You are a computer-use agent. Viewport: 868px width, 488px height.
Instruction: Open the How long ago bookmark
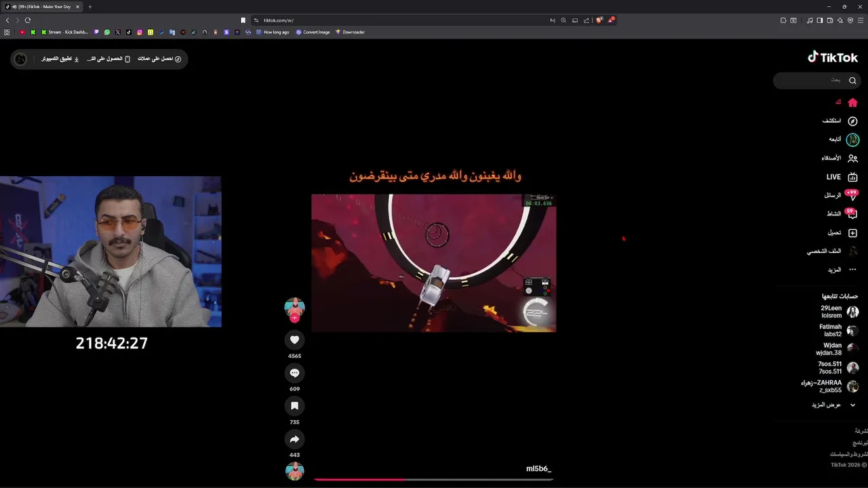[273, 32]
